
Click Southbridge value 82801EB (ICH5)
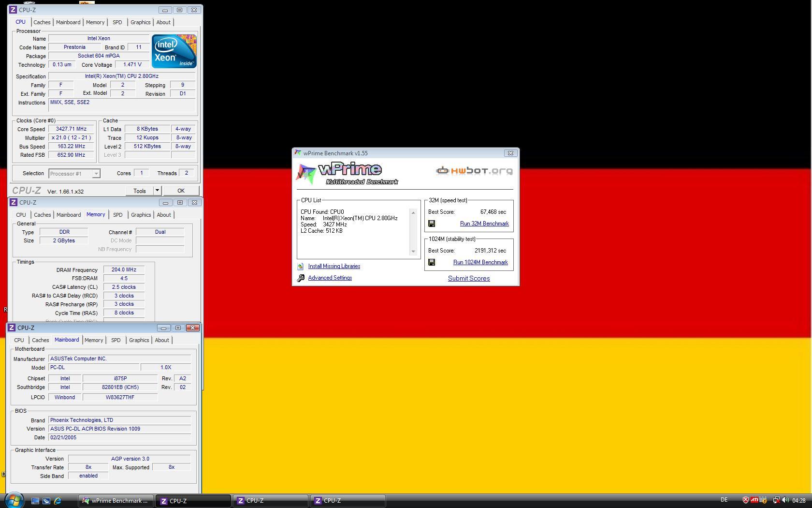(x=120, y=387)
